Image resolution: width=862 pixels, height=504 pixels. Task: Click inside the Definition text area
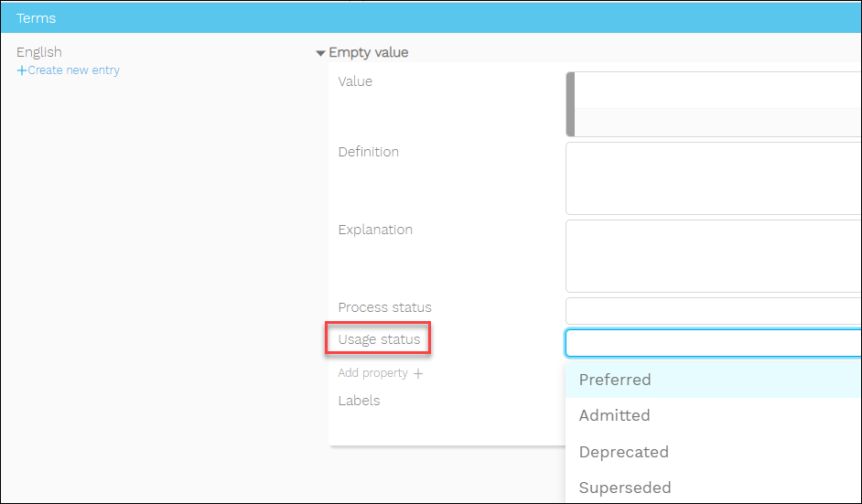(x=714, y=177)
